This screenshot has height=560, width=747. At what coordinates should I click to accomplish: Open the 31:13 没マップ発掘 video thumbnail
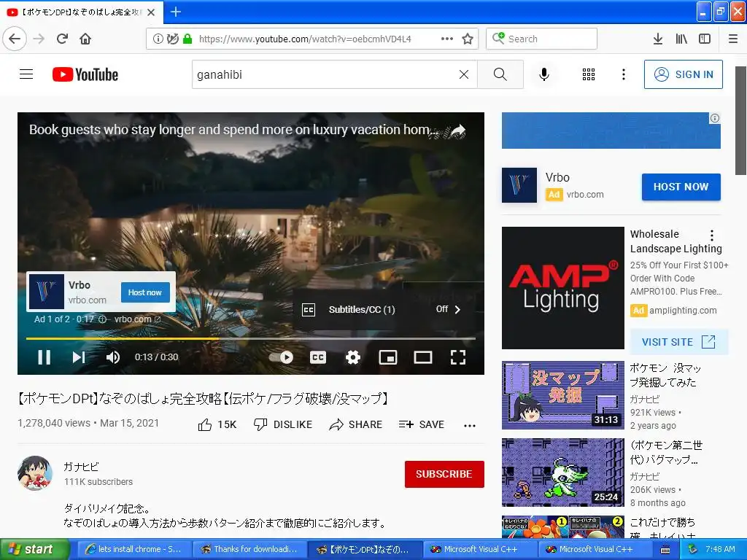(x=562, y=395)
